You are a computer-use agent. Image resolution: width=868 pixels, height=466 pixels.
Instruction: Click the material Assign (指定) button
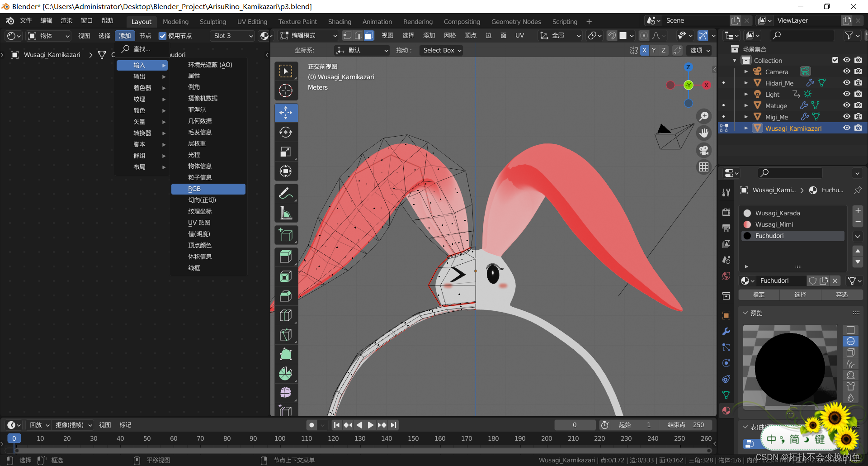coord(759,295)
